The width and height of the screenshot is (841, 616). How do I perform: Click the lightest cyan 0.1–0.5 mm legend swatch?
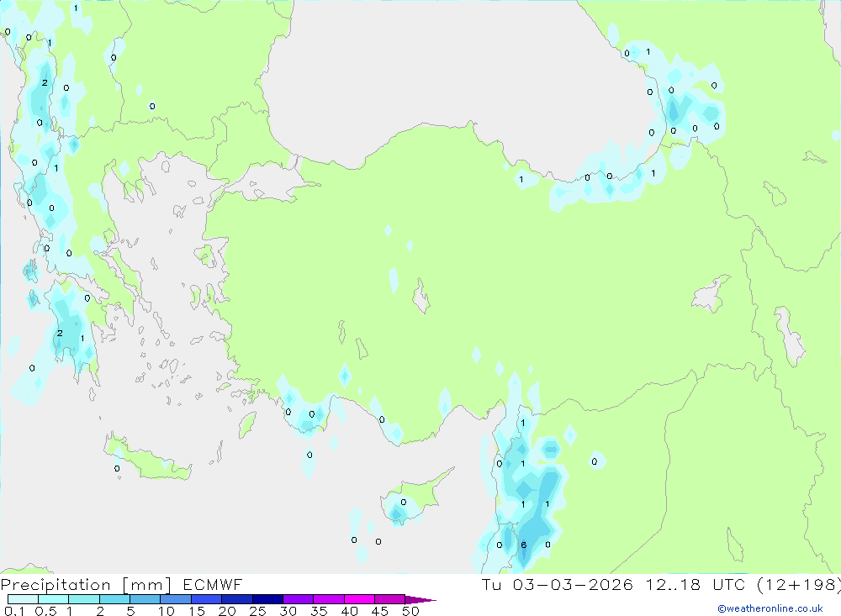(23, 599)
